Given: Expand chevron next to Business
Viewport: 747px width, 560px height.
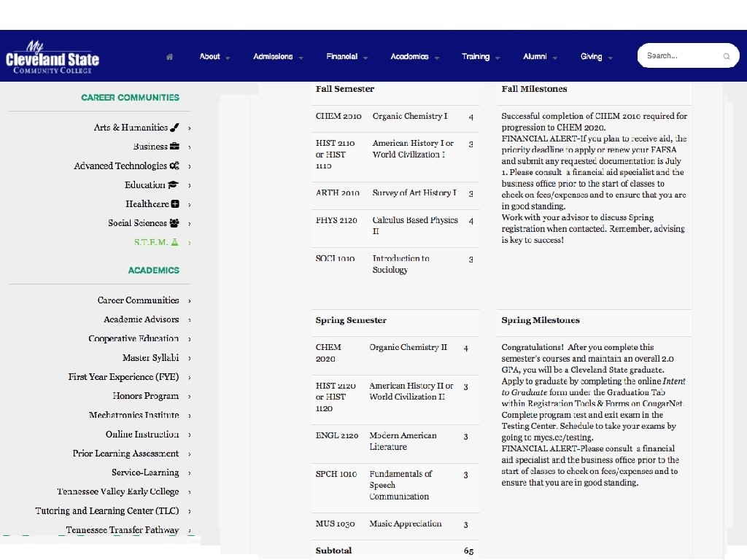Looking at the screenshot, I should pos(190,147).
